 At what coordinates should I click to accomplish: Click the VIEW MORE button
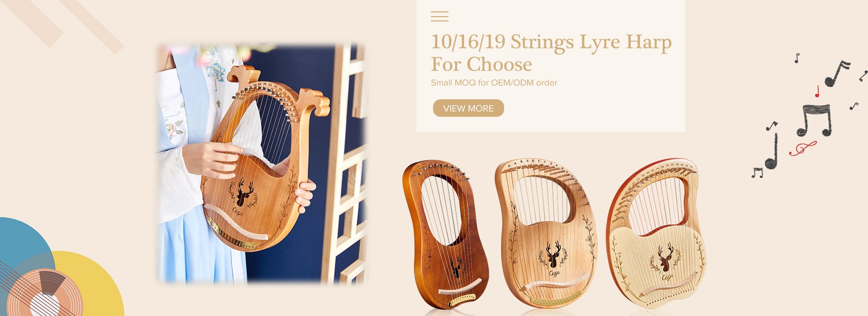[x=468, y=108]
